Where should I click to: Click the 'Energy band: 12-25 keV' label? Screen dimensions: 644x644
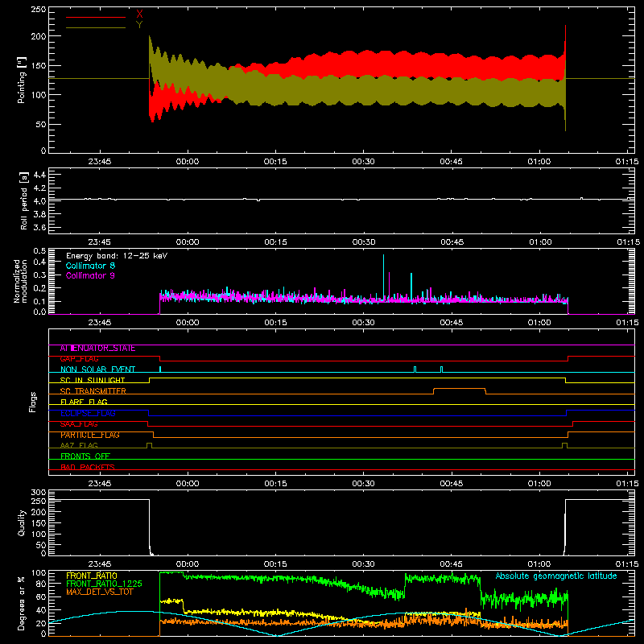pyautogui.click(x=117, y=256)
